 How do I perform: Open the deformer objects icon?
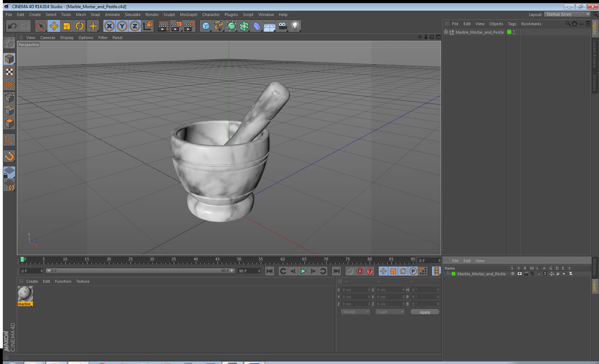tap(257, 26)
